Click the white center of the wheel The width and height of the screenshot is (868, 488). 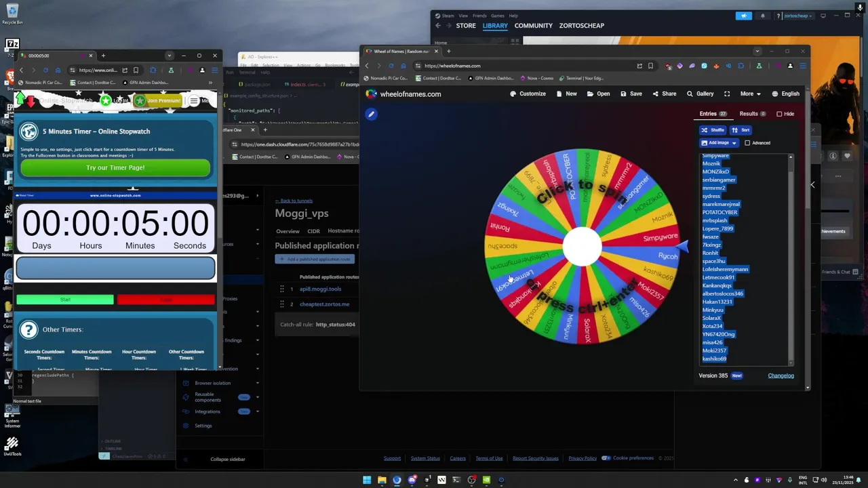pos(582,246)
